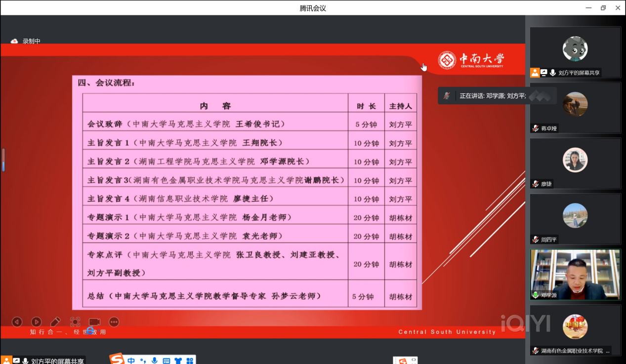Click 邓学源's live video thumbnail

coord(575,273)
